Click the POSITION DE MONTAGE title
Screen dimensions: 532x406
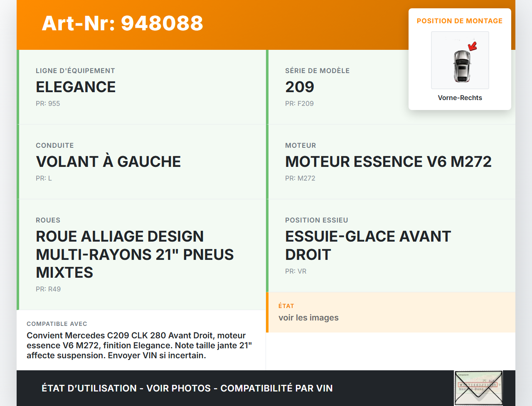[459, 21]
